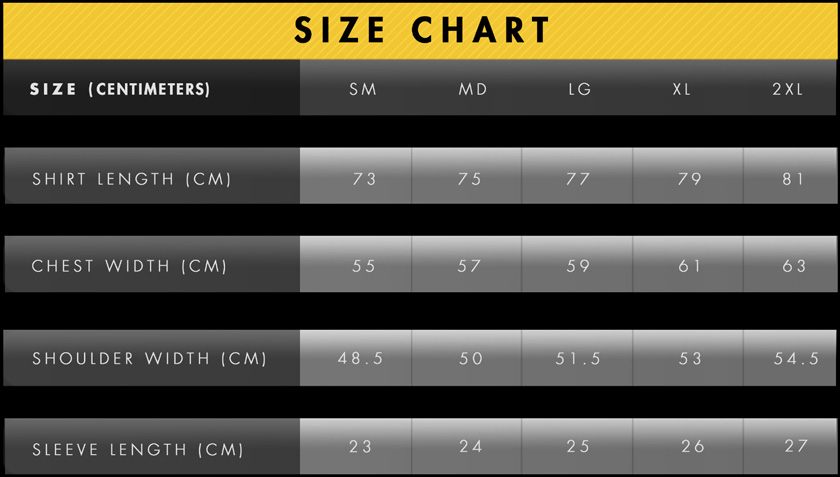Click the shirt length value 73
The height and width of the screenshot is (477, 840).
tap(365, 179)
